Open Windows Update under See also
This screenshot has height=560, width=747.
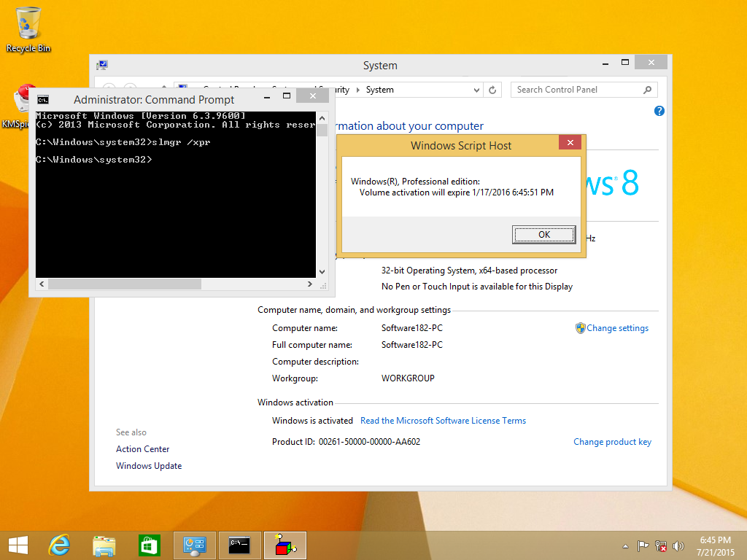tap(149, 466)
